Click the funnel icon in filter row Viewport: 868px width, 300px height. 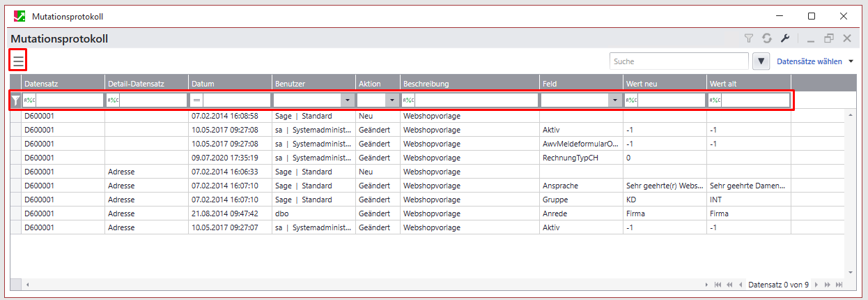(15, 101)
